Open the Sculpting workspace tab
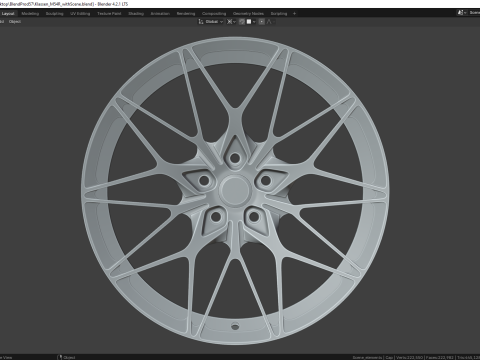Viewport: 480px width, 360px height. [x=54, y=14]
